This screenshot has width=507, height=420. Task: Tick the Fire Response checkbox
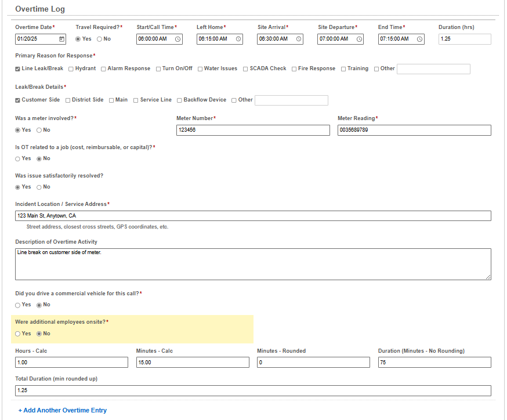coord(294,69)
